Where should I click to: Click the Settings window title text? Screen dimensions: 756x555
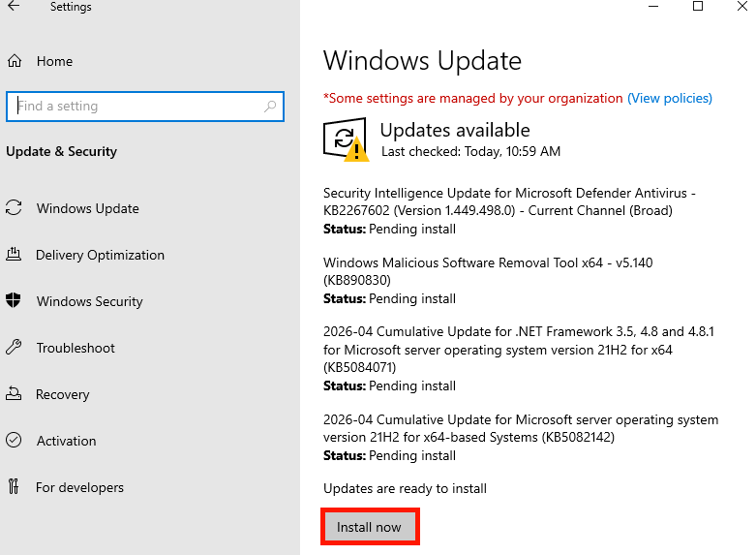[71, 7]
